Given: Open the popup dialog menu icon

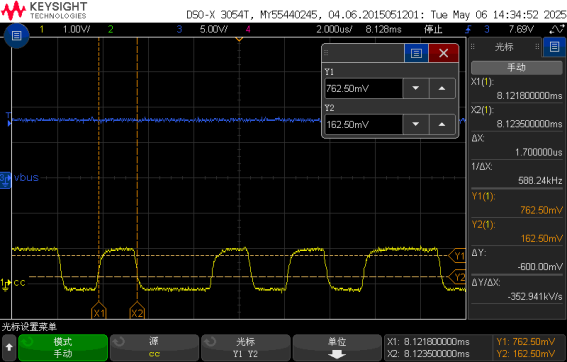Looking at the screenshot, I should [x=416, y=53].
